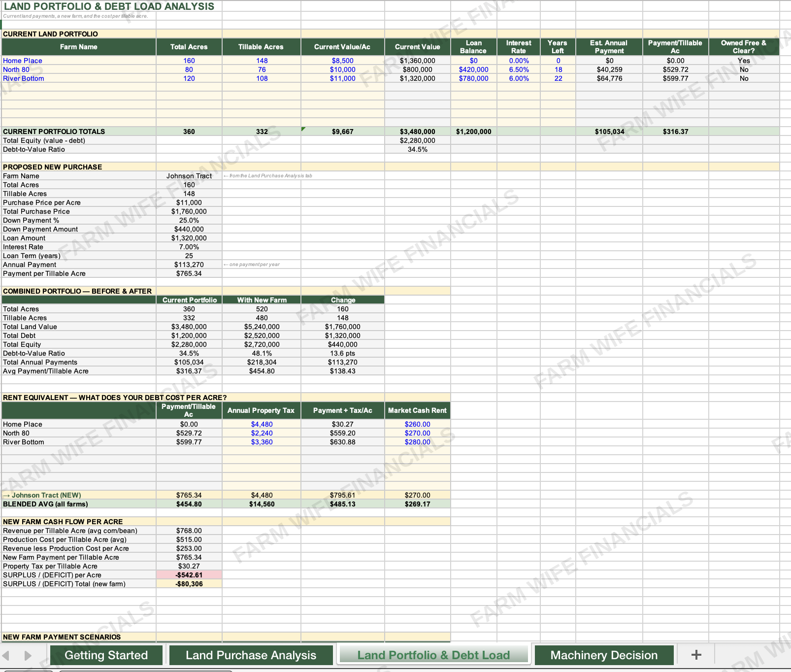Screen dimensions: 791x672
Task: Click the Revenue per Tillable Acre value $768.00
Action: 189,531
